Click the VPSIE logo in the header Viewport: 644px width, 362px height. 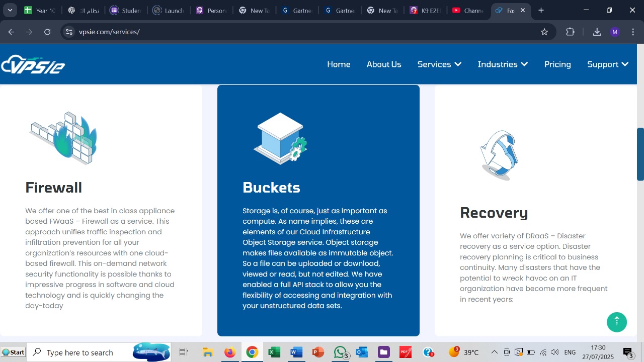[33, 64]
